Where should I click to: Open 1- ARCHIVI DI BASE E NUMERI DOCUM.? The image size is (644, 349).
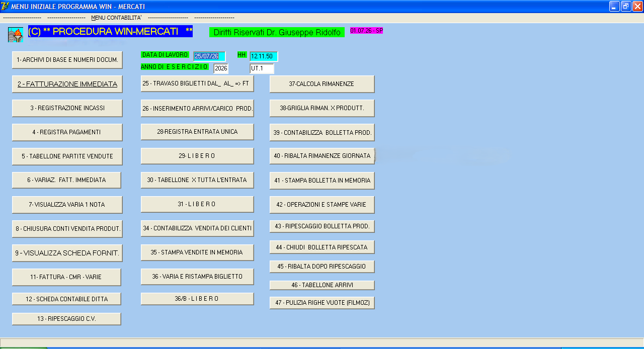[67, 60]
